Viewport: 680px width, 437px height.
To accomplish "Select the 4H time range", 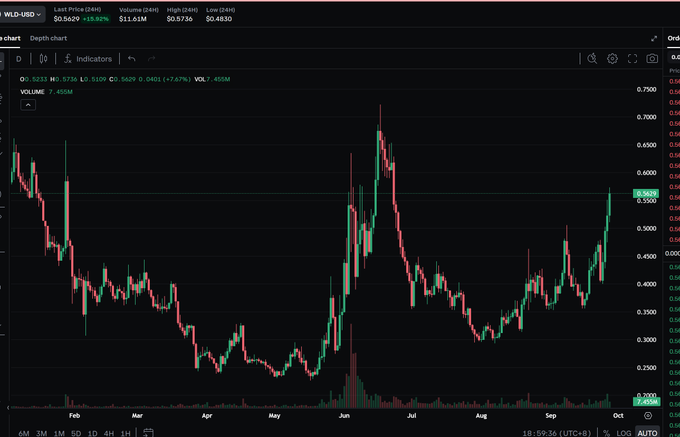I will point(109,433).
